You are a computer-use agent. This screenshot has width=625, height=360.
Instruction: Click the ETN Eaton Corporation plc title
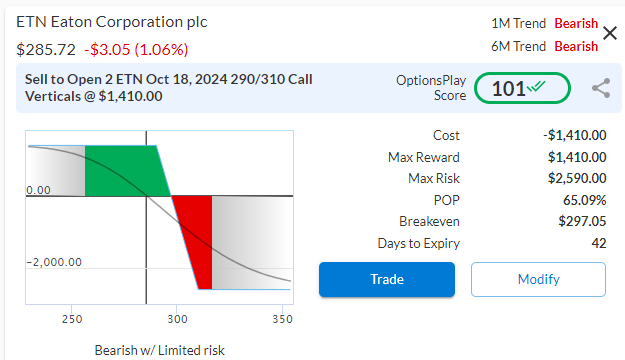112,22
